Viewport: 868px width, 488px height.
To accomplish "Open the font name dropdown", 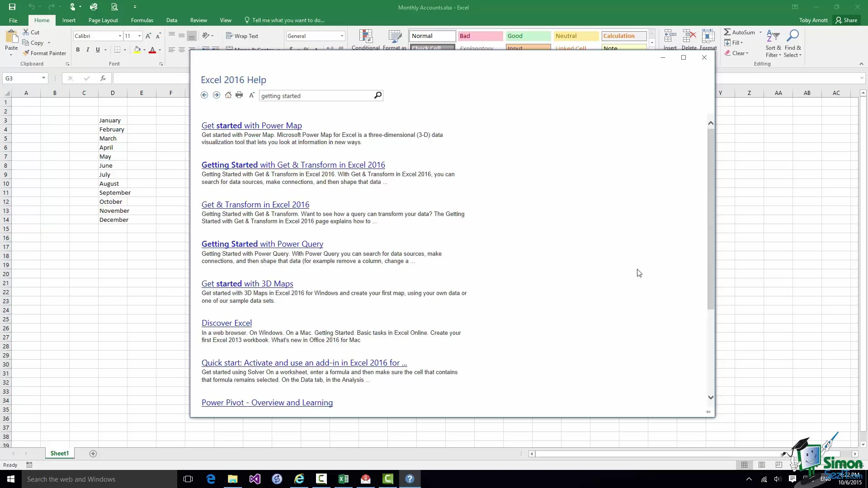I will click(x=120, y=36).
